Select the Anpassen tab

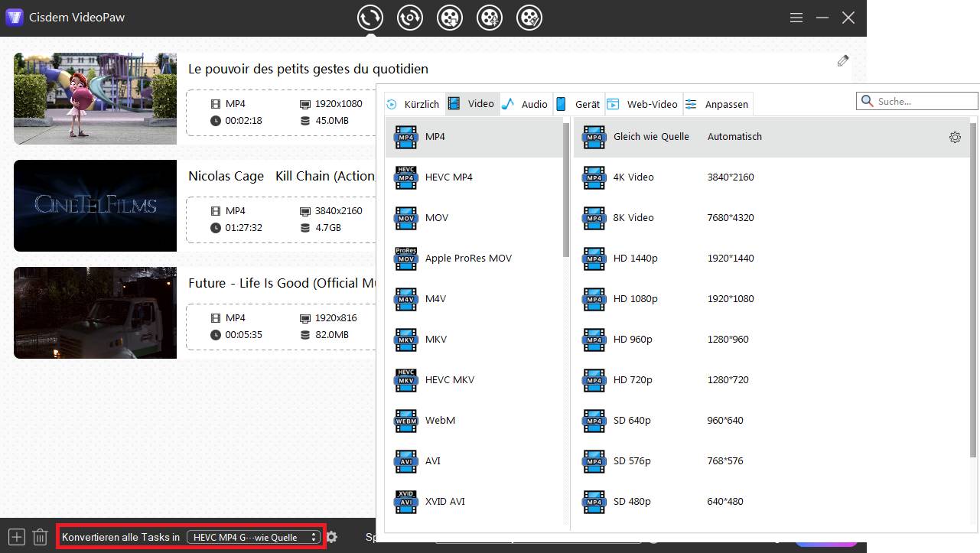(718, 104)
